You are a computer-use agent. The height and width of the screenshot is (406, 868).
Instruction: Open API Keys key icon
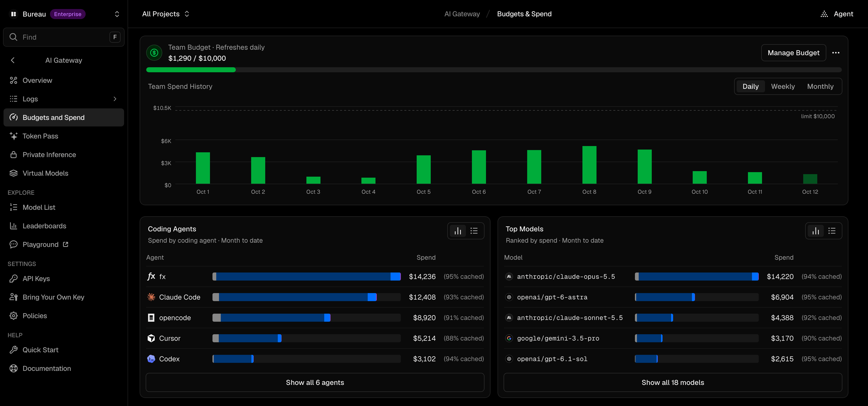[x=14, y=279]
